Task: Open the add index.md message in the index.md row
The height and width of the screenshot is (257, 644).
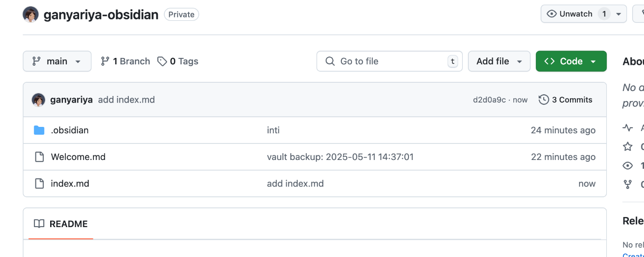Action: tap(295, 183)
